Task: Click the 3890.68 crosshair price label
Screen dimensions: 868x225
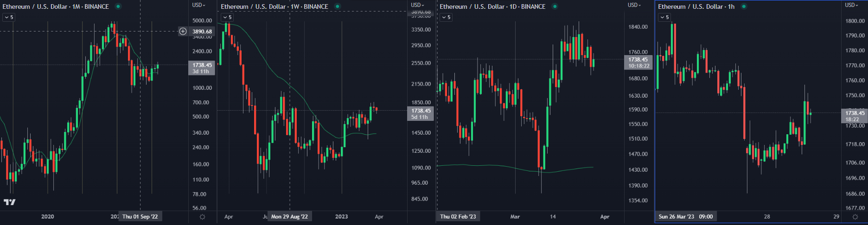Action: coord(202,31)
